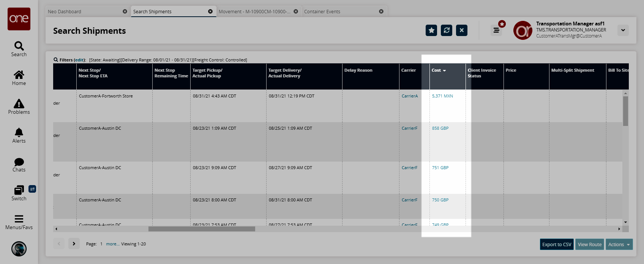
Task: Open the 858 GBP cost link
Action: pos(440,128)
